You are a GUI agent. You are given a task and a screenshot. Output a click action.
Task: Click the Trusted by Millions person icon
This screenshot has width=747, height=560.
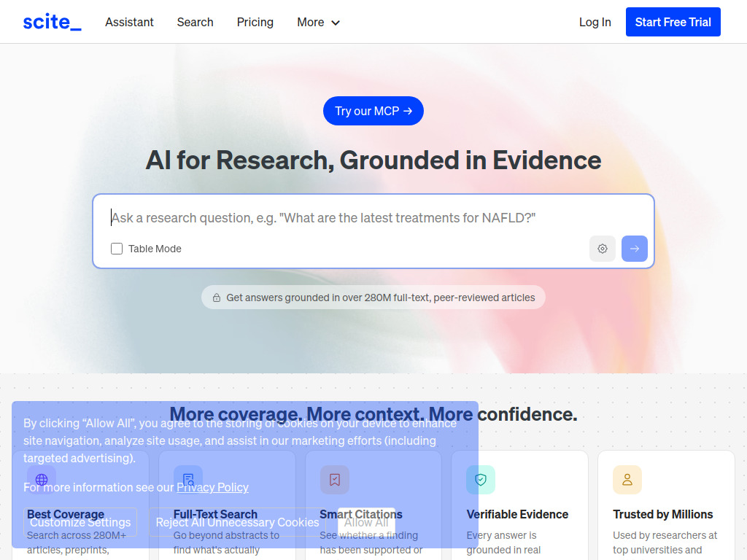[627, 480]
